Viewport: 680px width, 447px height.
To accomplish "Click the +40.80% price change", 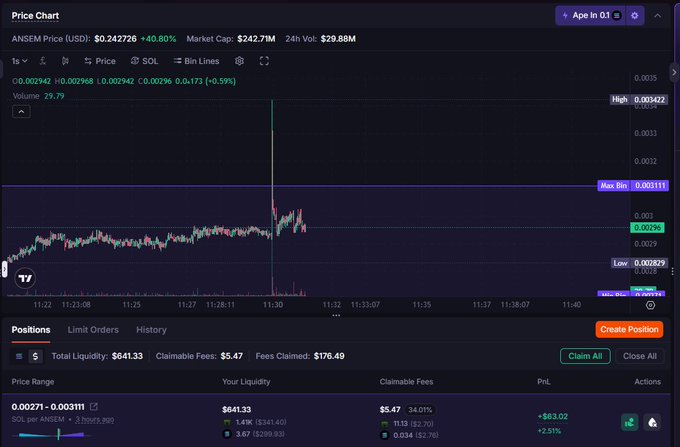I will pos(158,39).
